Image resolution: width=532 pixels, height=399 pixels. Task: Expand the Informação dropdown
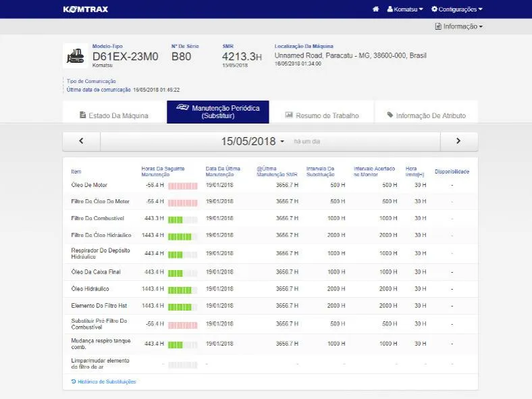(458, 27)
